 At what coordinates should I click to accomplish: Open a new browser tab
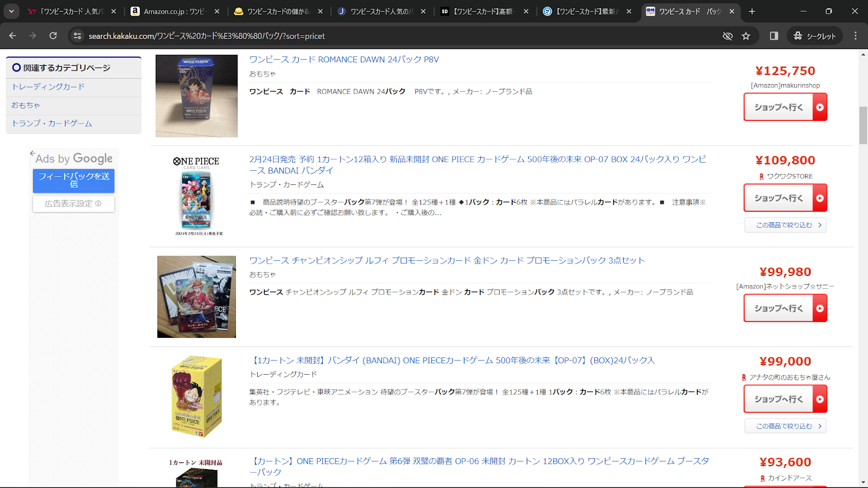coord(752,11)
